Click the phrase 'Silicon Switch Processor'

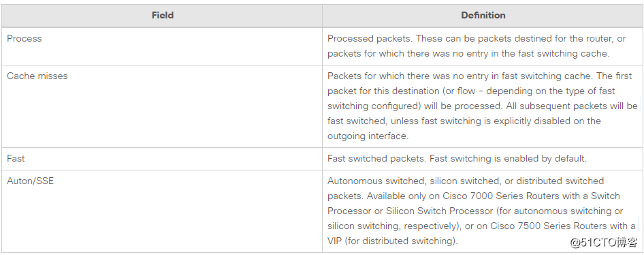439,211
